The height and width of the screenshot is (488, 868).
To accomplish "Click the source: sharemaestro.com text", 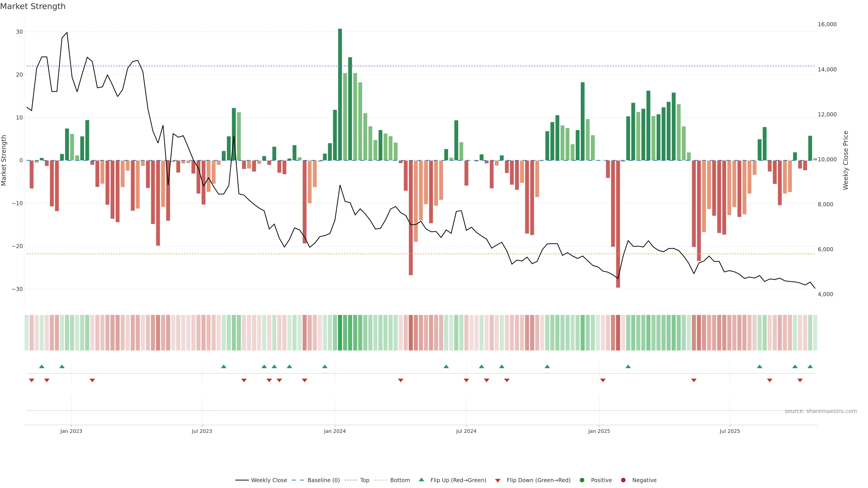I will [x=821, y=411].
